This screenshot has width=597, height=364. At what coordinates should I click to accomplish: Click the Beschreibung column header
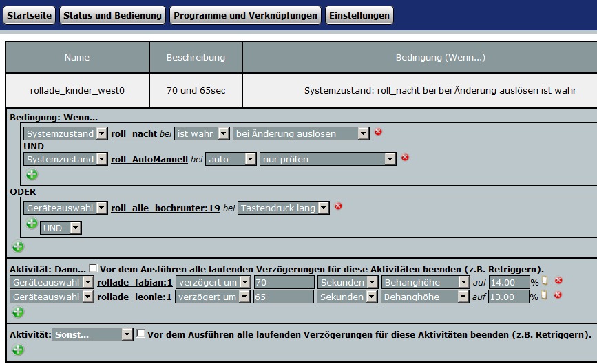196,57
